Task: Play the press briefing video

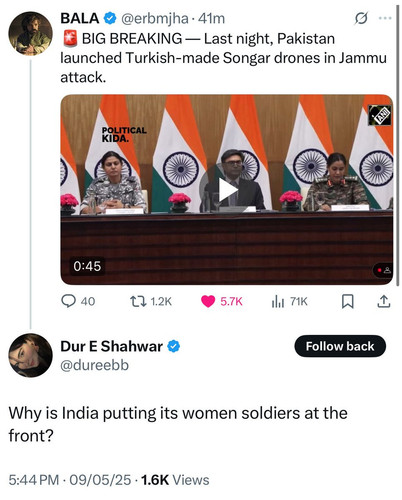Action: click(226, 190)
